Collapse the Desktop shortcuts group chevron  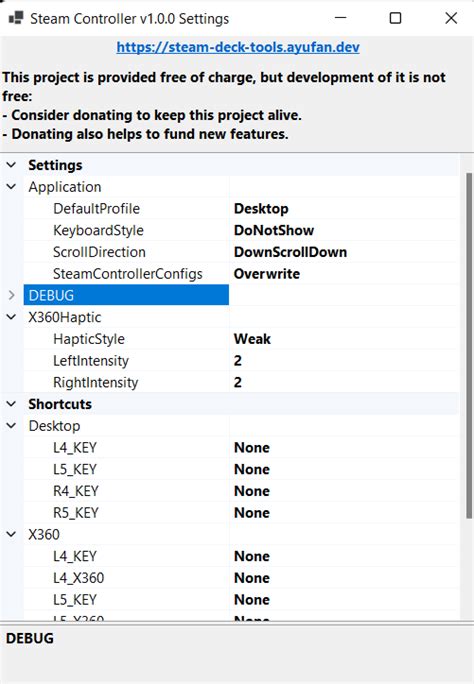click(x=11, y=426)
